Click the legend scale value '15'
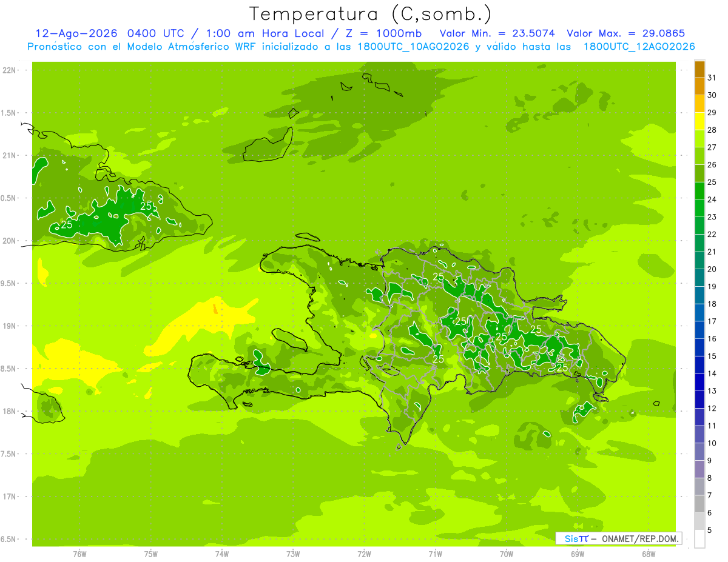Viewport: 728px width, 562px height. click(x=712, y=356)
